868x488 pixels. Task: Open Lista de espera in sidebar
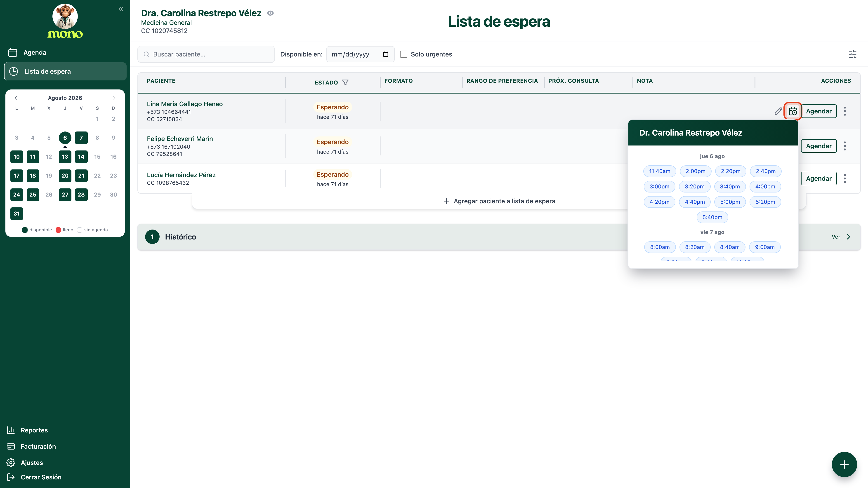[65, 71]
